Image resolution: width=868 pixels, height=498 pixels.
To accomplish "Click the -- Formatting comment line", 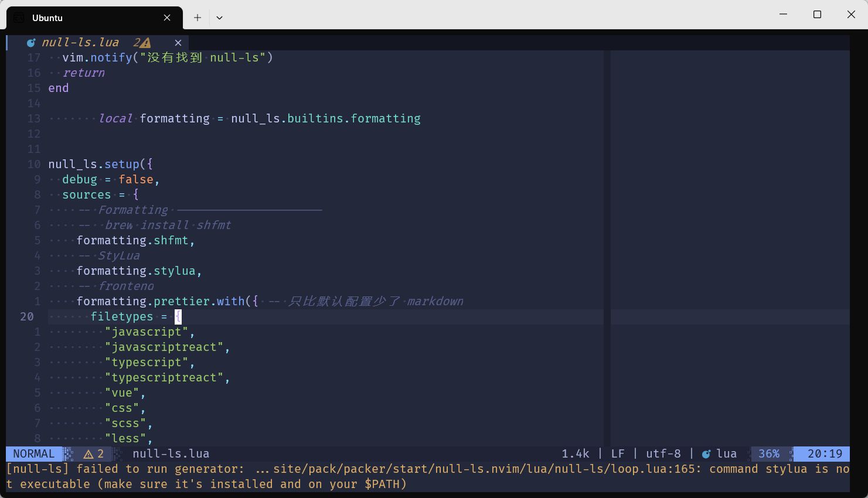I will tap(200, 210).
